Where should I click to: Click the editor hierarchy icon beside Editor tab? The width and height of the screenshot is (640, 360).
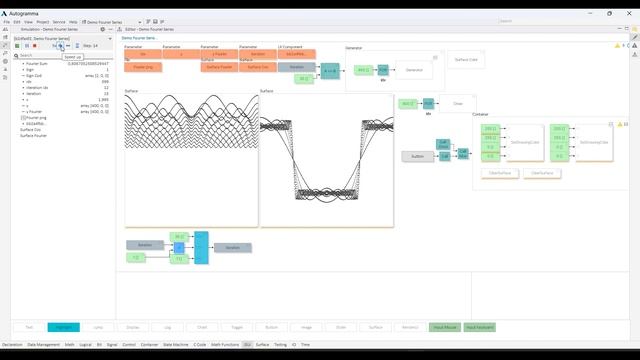coord(120,29)
